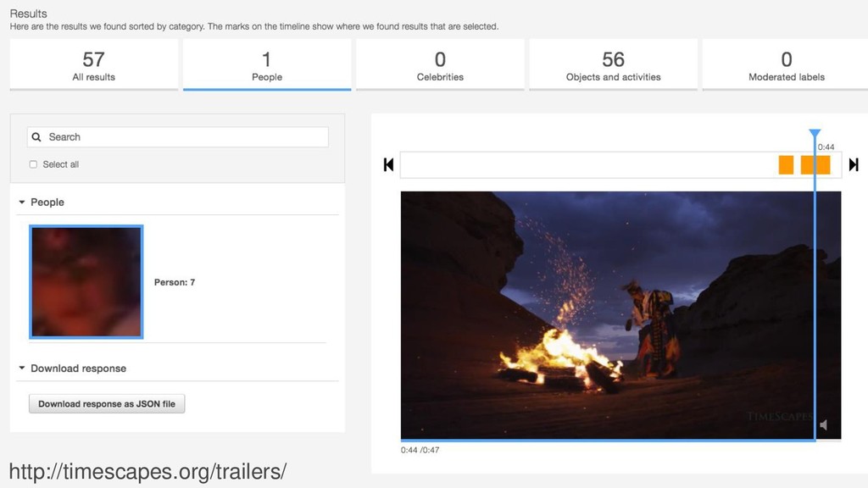This screenshot has height=488, width=868.
Task: View the Moderated labels tab
Action: (x=786, y=64)
